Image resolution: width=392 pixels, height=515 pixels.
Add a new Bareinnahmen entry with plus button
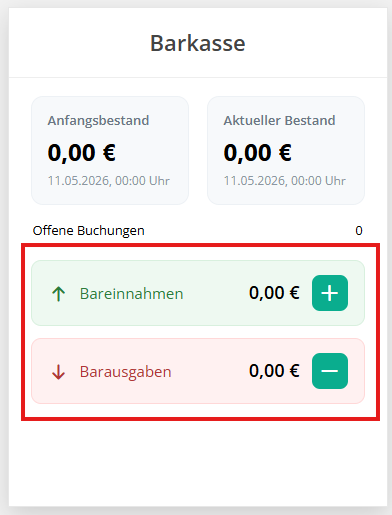pyautogui.click(x=330, y=293)
